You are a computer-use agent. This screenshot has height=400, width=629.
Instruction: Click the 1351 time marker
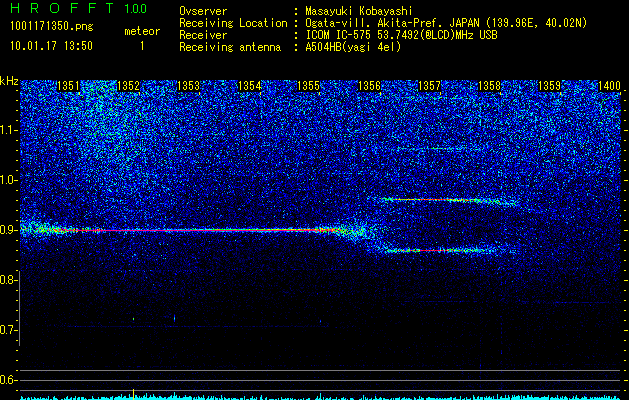pos(68,86)
